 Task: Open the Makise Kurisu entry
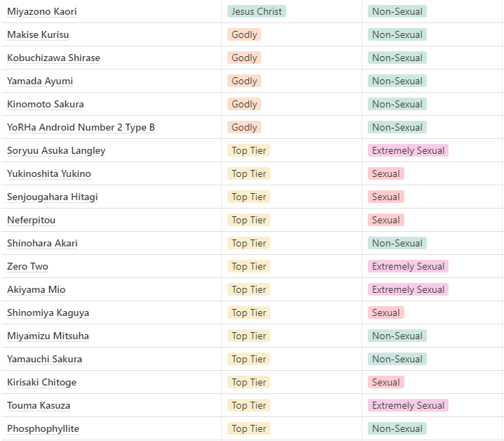38,35
